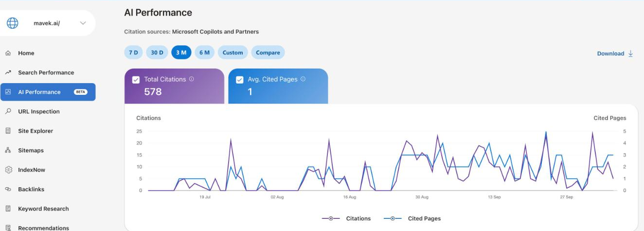Select the 3 M time range

pyautogui.click(x=181, y=53)
